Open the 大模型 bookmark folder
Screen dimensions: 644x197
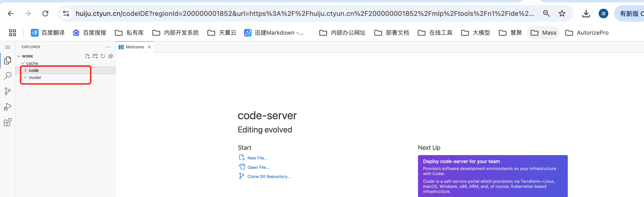click(475, 33)
